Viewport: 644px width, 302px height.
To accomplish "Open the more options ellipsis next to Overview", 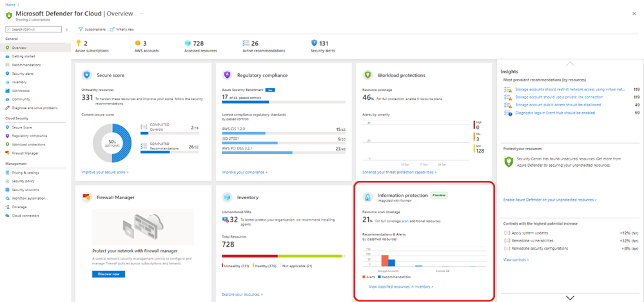I will 141,14.
